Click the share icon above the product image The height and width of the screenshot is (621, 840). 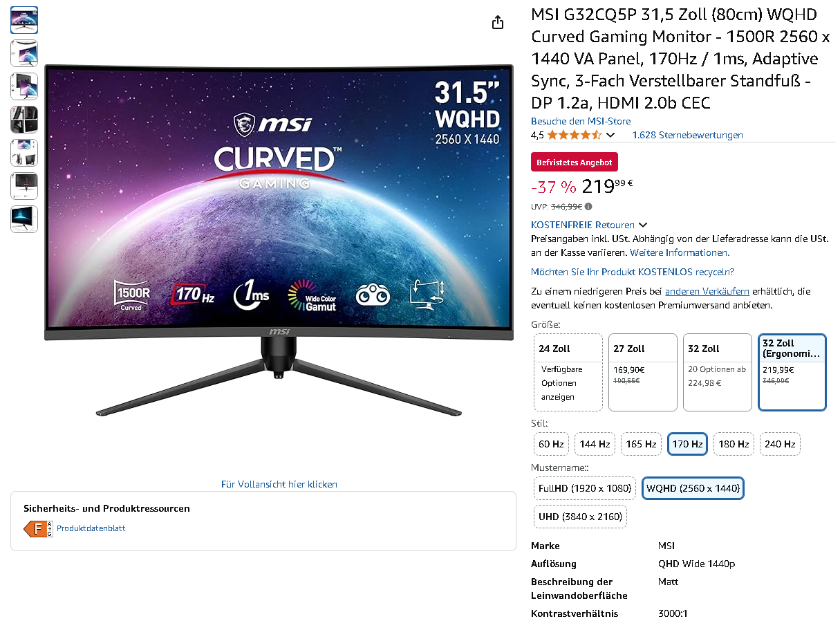tap(498, 22)
